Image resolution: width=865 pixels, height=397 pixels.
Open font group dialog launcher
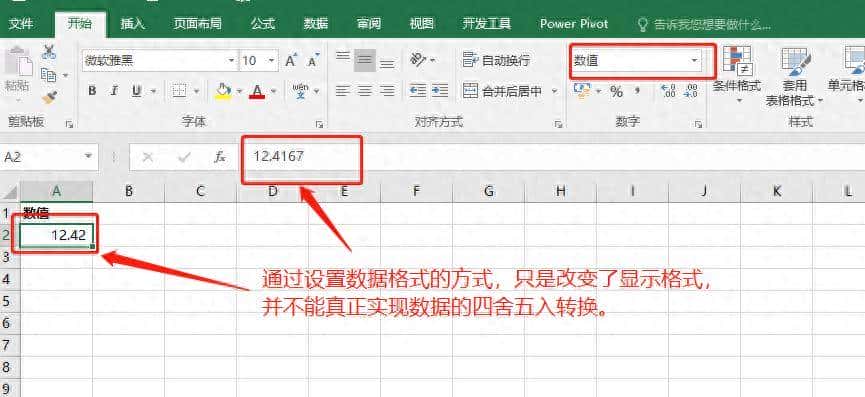pos(319,125)
